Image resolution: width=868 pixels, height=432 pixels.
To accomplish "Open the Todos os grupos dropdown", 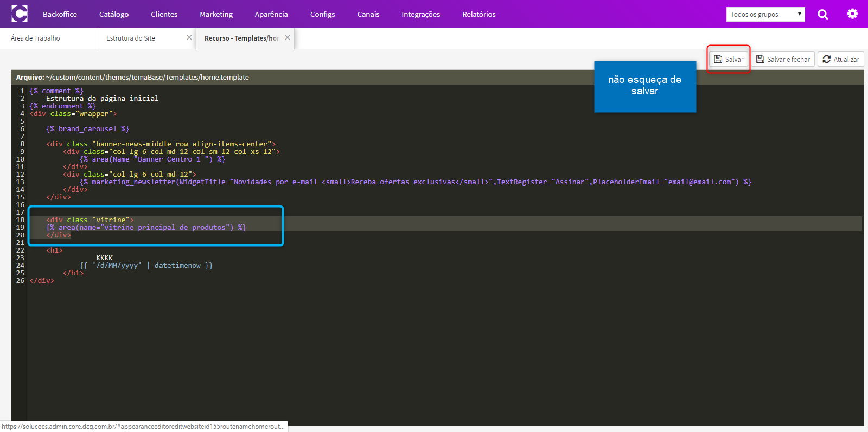I will [x=765, y=15].
